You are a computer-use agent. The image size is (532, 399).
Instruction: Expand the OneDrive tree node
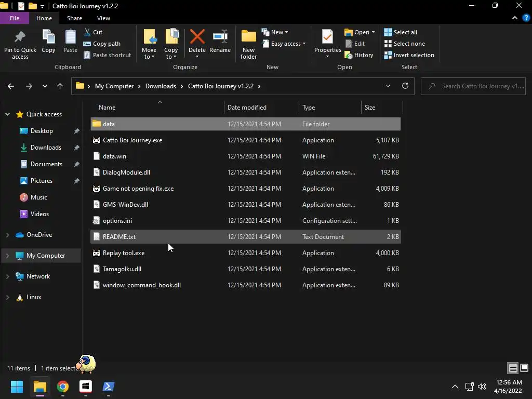point(7,235)
